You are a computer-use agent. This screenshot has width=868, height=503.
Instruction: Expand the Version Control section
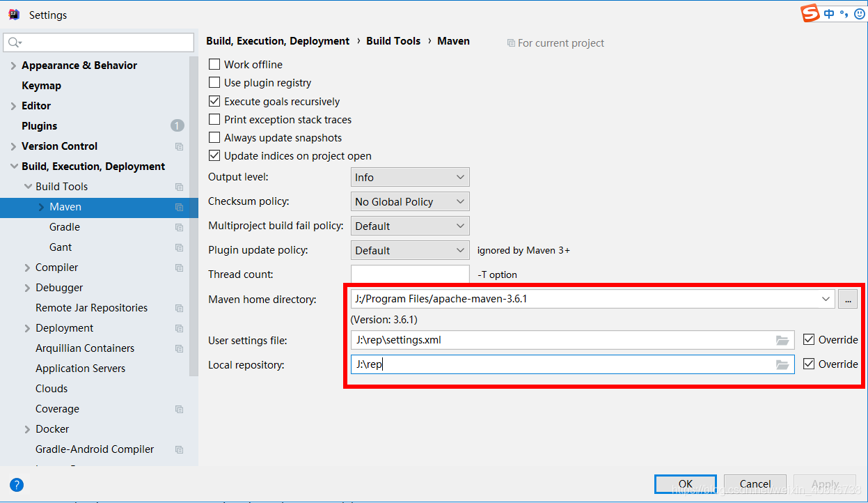pyautogui.click(x=13, y=146)
